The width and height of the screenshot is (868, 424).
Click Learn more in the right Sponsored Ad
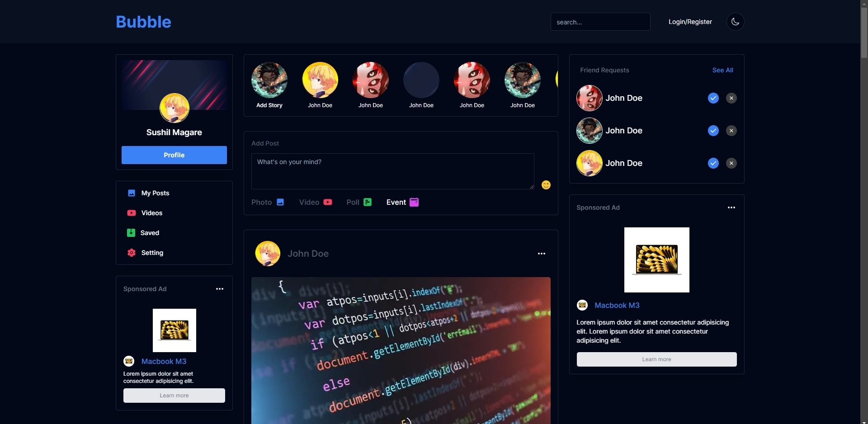[x=656, y=359]
